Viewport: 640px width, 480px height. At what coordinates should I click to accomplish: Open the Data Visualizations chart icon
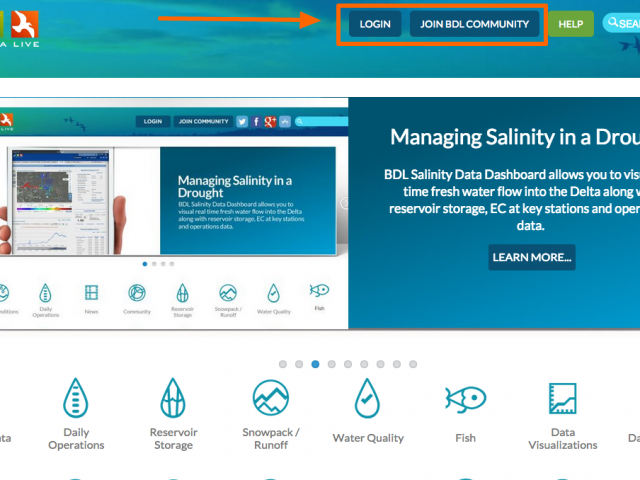point(562,398)
